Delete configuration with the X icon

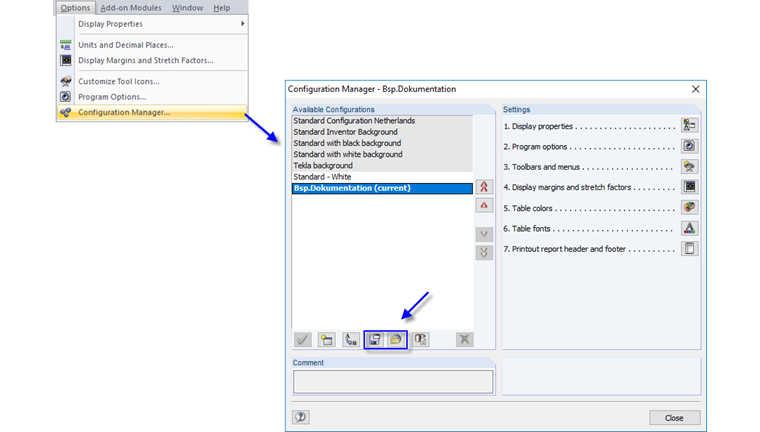464,339
